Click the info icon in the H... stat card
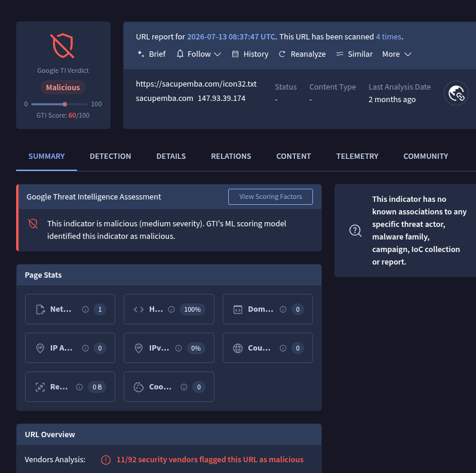The width and height of the screenshot is (476, 473). [171, 309]
